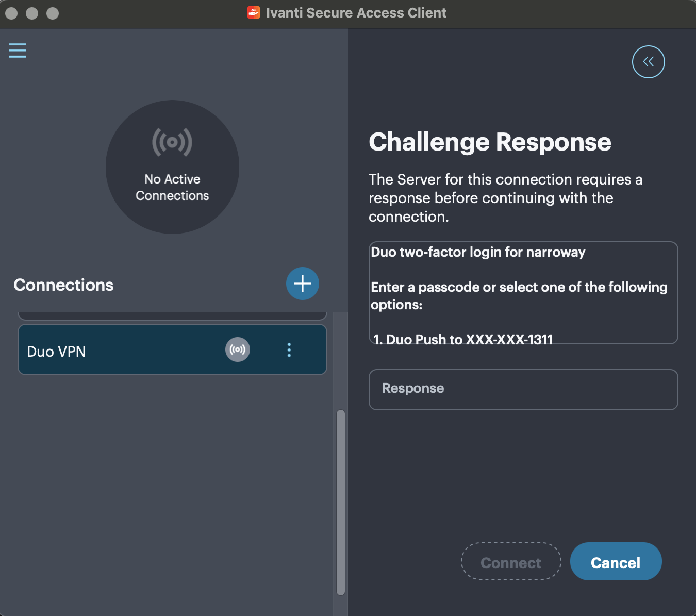
Task: Expand the Duo VPN connection actions menu
Action: [289, 349]
